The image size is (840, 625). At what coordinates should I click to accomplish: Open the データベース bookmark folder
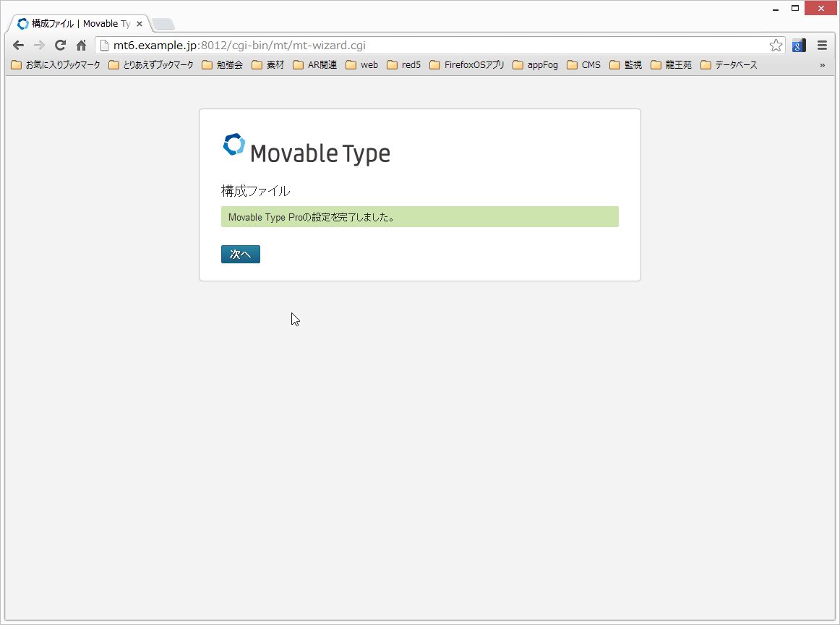729,65
